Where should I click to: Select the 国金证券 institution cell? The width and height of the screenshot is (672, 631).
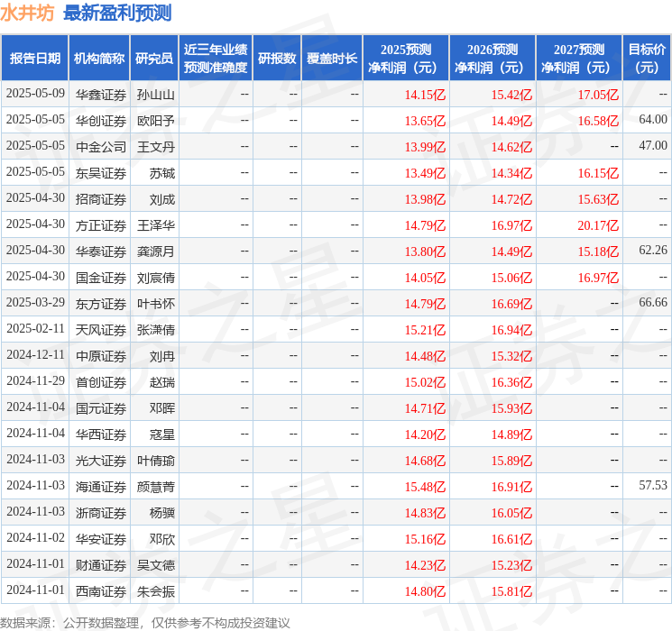coord(101,277)
